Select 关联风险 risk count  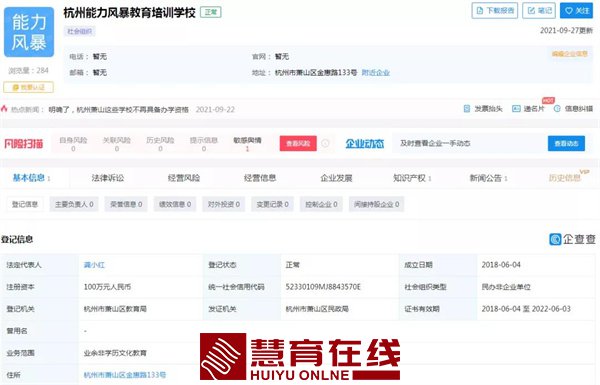pyautogui.click(x=117, y=144)
